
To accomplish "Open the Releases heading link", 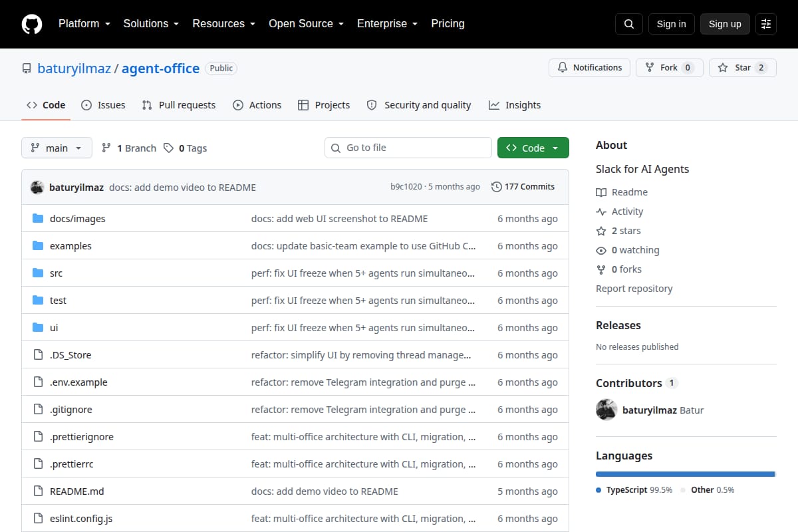I will click(x=618, y=325).
